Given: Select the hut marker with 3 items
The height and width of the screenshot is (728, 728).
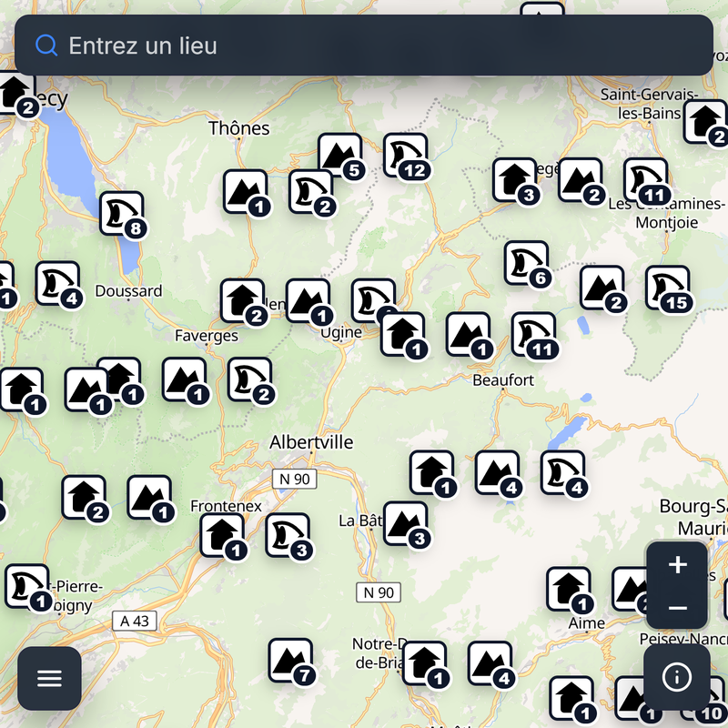Looking at the screenshot, I should [515, 180].
